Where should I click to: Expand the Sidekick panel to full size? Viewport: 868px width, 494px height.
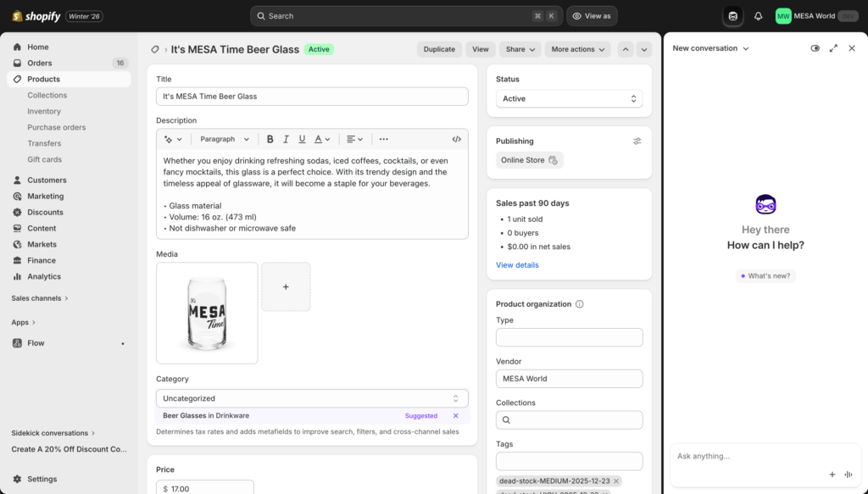coord(833,48)
